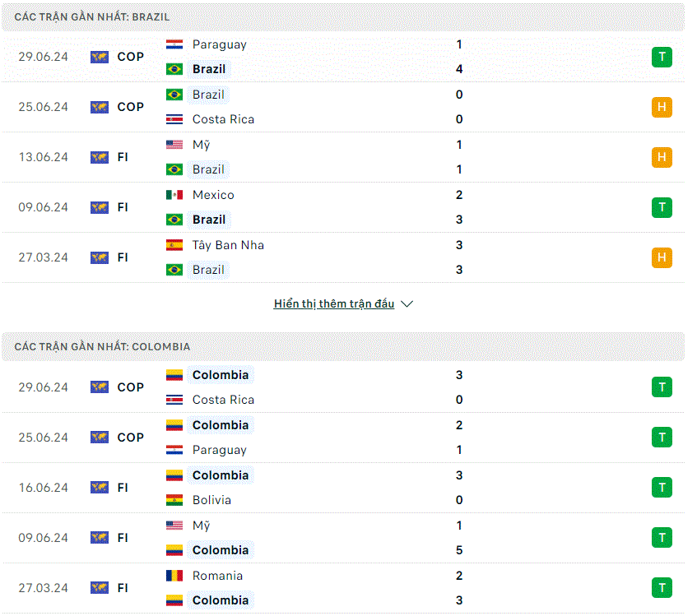This screenshot has width=697, height=616.
Task: Open the 16.06.24 Colombia vs Bolivia match row
Action: [342, 488]
